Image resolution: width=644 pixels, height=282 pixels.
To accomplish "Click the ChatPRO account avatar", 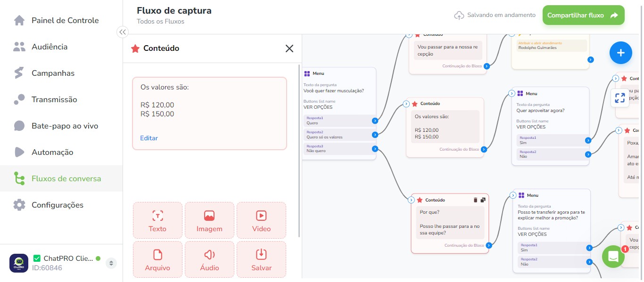I will [19, 263].
